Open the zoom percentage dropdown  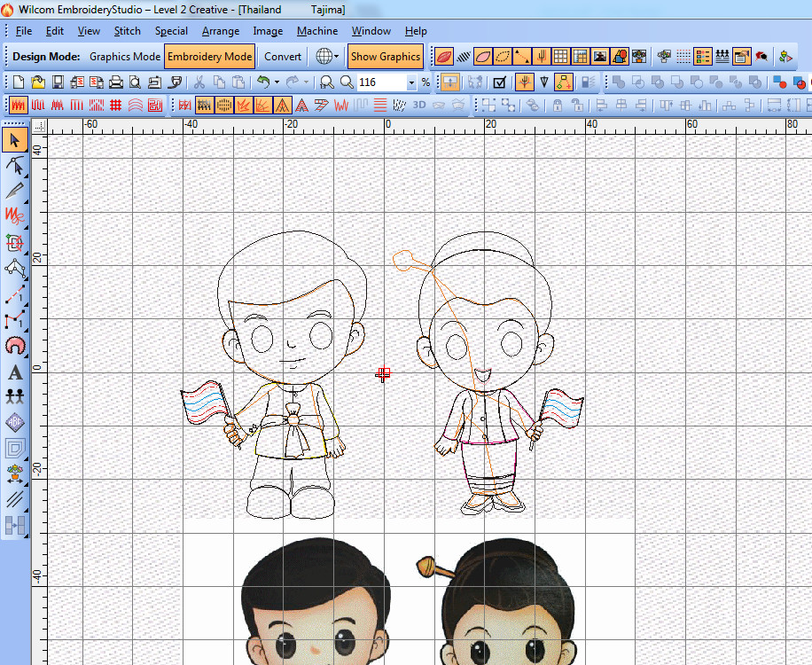411,82
